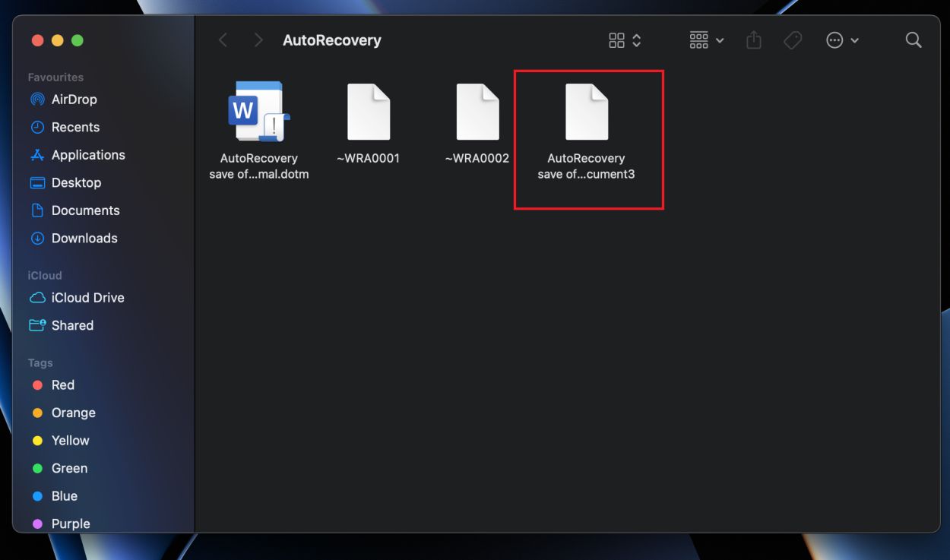Click the Forward navigation arrow
The height and width of the screenshot is (560, 950).
(x=258, y=40)
